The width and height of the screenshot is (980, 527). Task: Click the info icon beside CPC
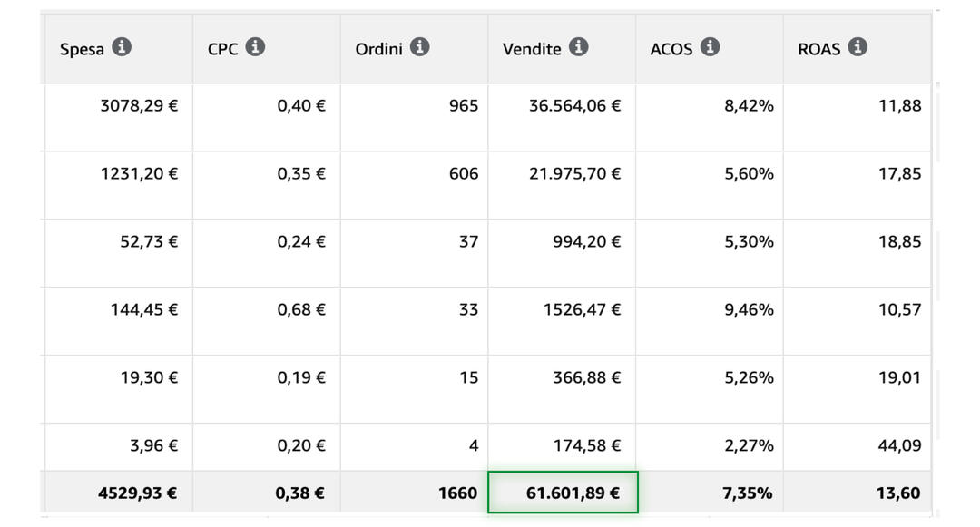255,47
